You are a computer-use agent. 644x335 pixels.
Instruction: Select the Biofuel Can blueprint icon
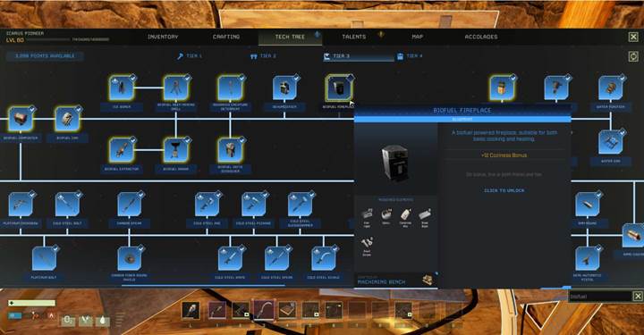[67, 119]
